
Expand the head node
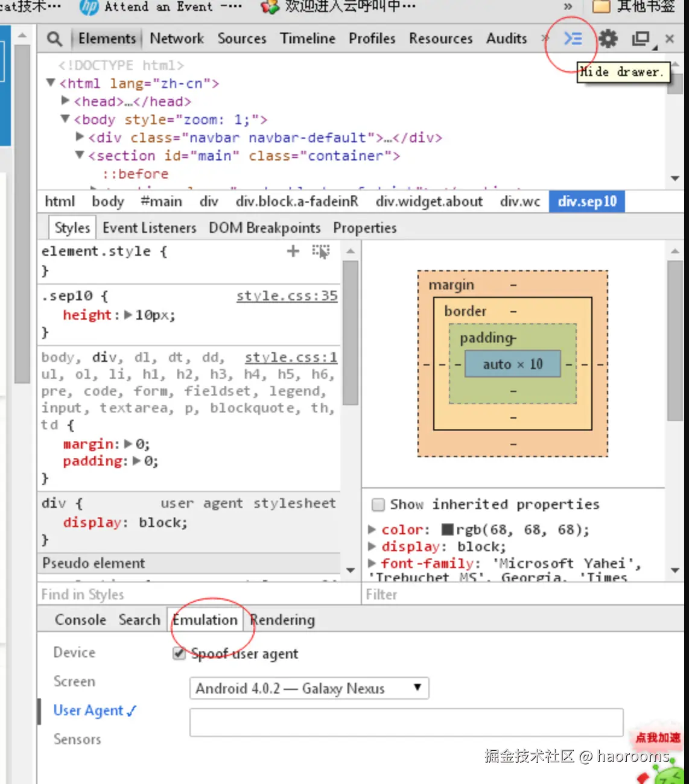(66, 101)
